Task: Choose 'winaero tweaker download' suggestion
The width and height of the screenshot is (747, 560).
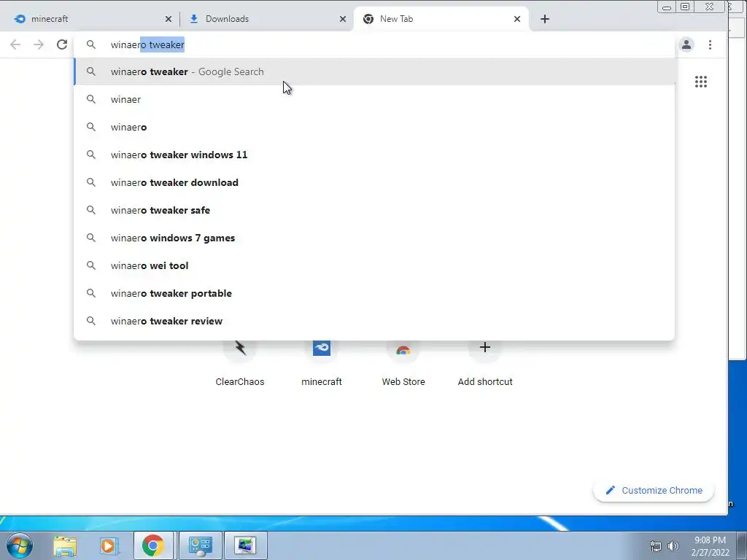Action: point(375,182)
